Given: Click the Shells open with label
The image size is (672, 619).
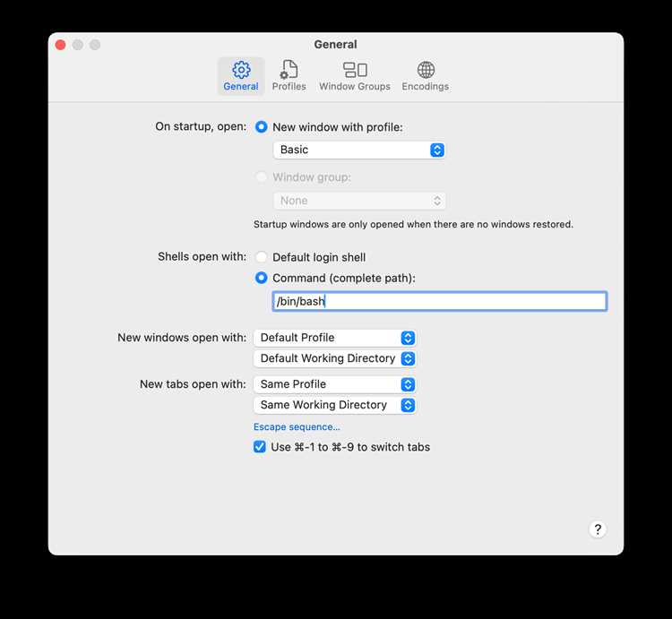Looking at the screenshot, I should 202,256.
